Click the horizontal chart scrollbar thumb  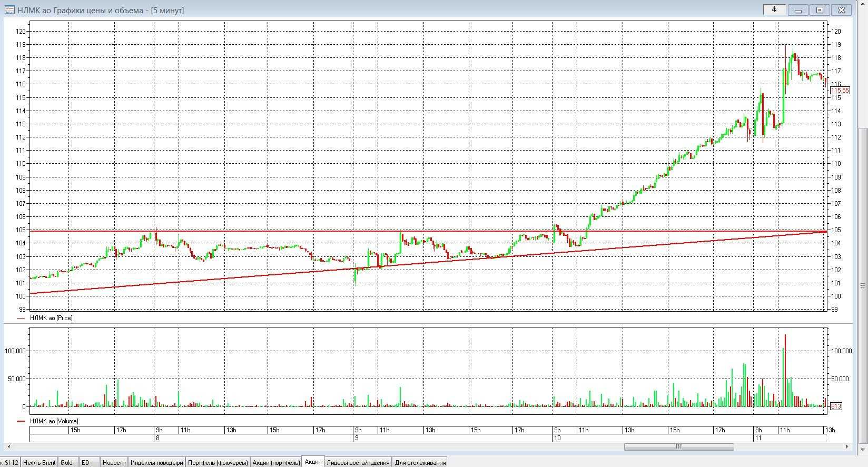click(x=678, y=446)
